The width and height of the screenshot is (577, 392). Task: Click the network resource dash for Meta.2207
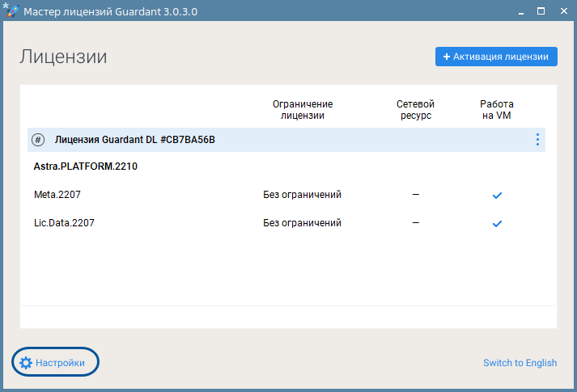[x=415, y=195]
